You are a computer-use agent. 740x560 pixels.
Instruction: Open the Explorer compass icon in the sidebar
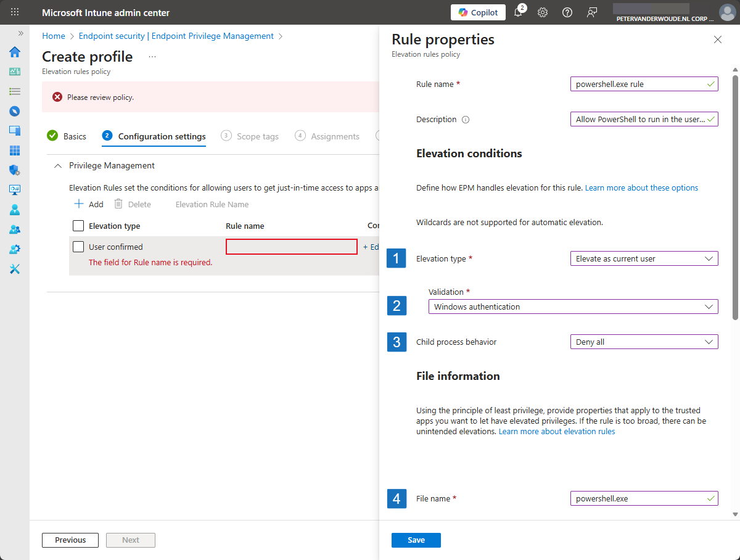(x=15, y=111)
